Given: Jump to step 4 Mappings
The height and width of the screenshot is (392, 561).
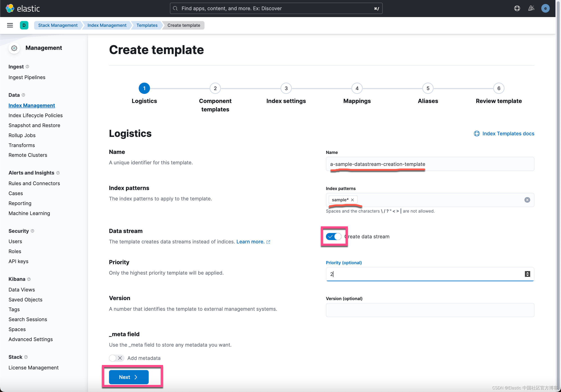Looking at the screenshot, I should [357, 88].
